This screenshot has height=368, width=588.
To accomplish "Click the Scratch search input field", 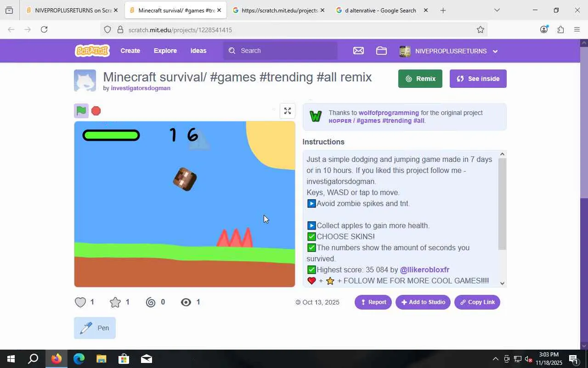I will pyautogui.click(x=280, y=51).
